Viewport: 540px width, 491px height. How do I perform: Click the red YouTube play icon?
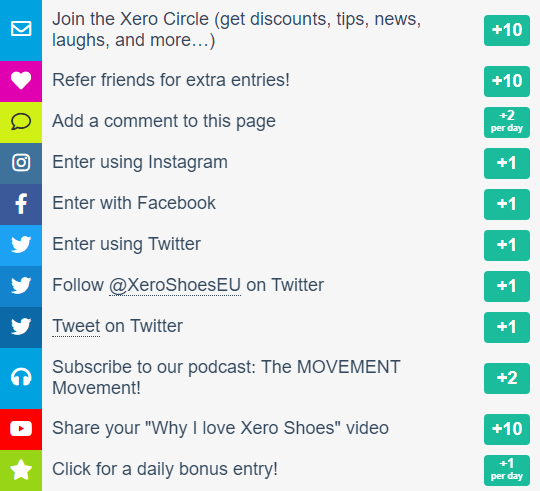tap(21, 429)
